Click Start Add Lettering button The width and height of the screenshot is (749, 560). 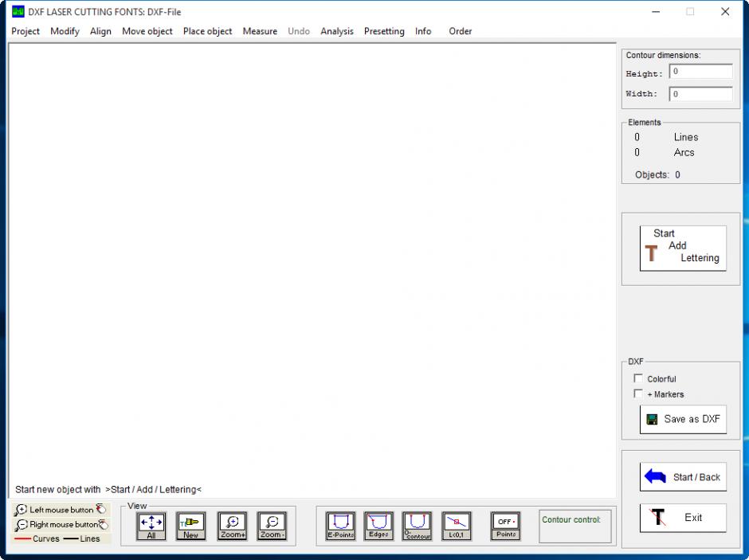tap(683, 248)
